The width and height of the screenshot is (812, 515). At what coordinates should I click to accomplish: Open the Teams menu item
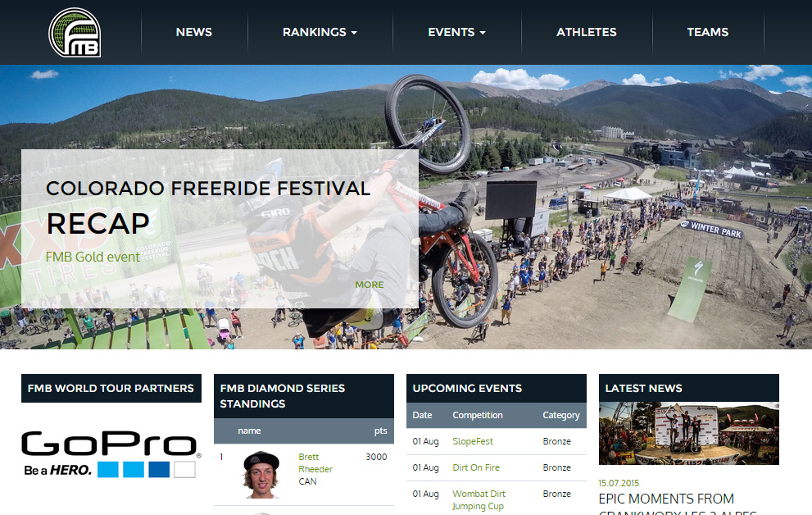point(707,32)
